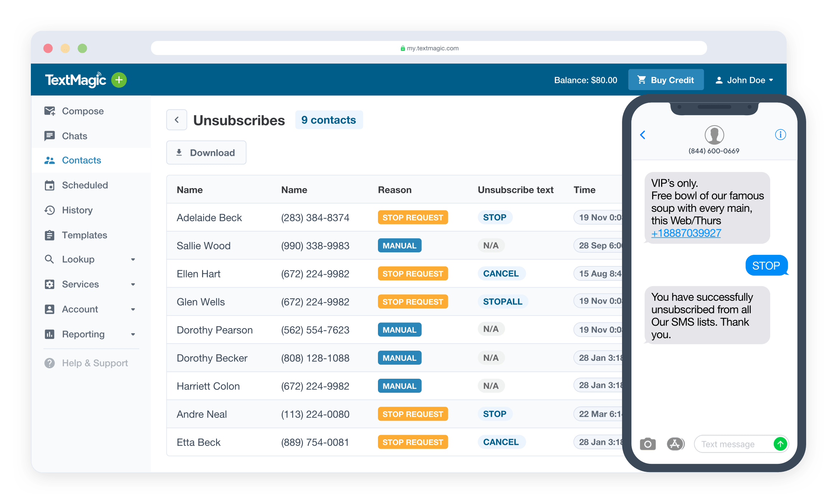Open Scheduled in the sidebar
The height and width of the screenshot is (504, 837).
[91, 185]
